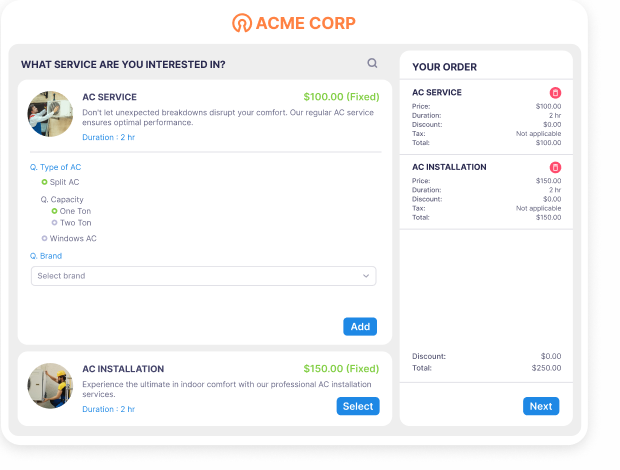Click the AC Installation title in the service list
This screenshot has width=620, height=470.
(x=123, y=369)
